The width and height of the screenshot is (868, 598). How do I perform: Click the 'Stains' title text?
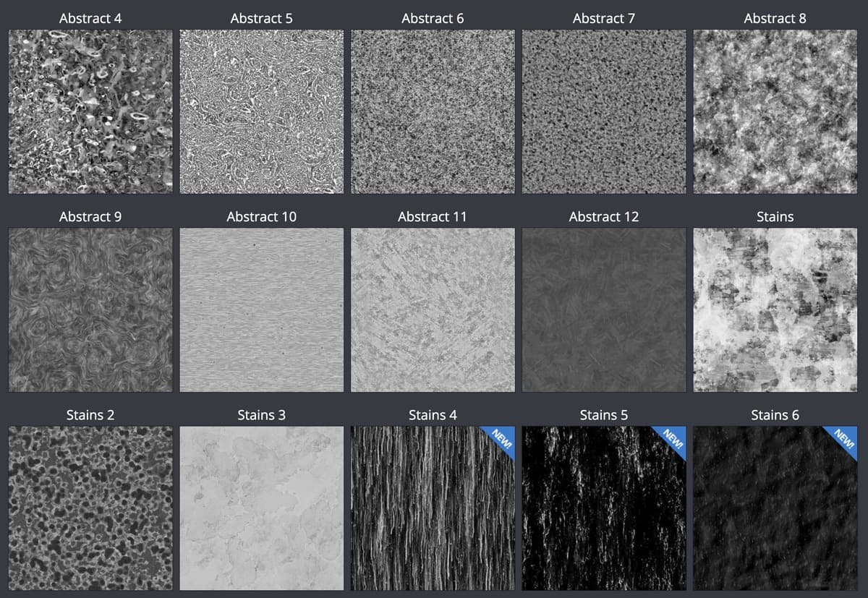click(775, 217)
